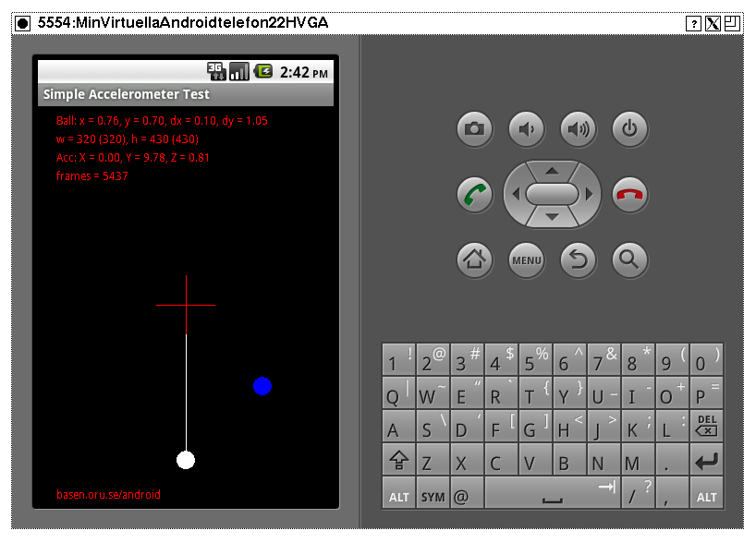Click the Z key
The width and height of the screenshot is (756, 543).
coord(433,460)
